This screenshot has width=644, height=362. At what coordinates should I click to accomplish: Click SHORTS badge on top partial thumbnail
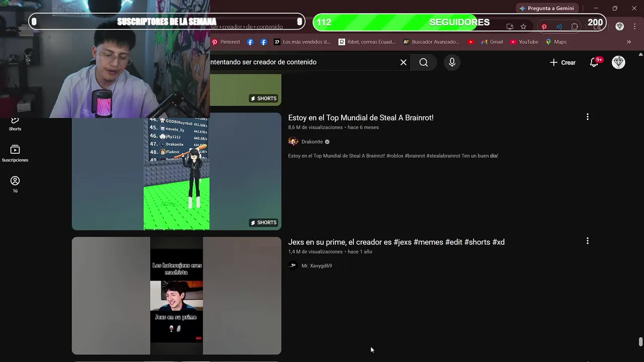264,99
